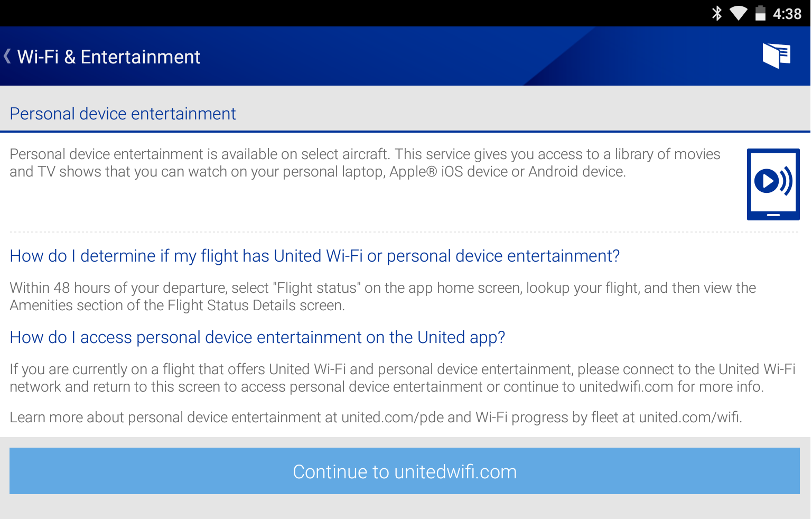Toggle Bluetooth from the status bar
The height and width of the screenshot is (519, 812).
pyautogui.click(x=717, y=13)
